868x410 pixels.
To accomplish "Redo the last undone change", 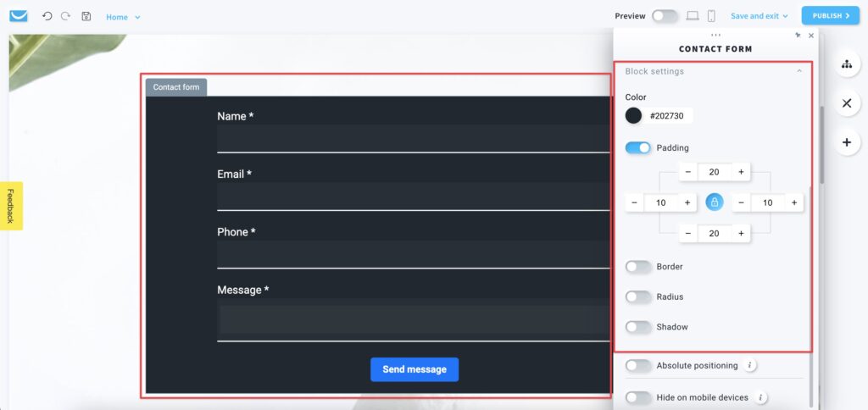I will pos(65,16).
